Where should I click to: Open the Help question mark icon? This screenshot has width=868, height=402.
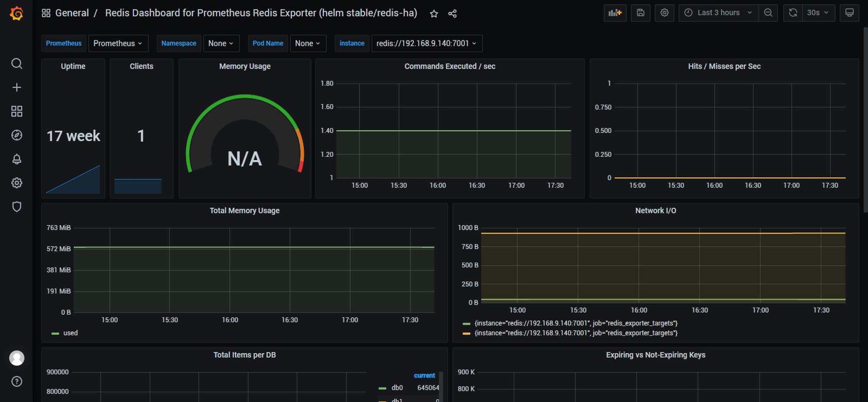(16, 382)
